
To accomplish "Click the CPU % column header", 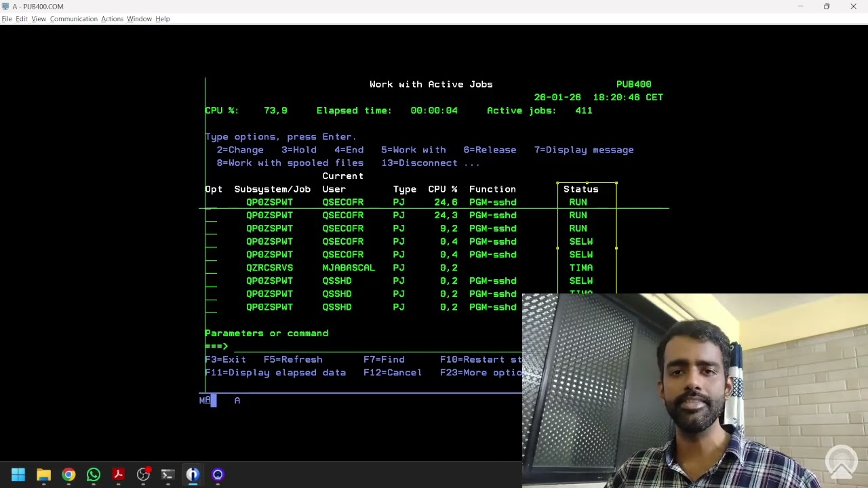I will tap(443, 189).
